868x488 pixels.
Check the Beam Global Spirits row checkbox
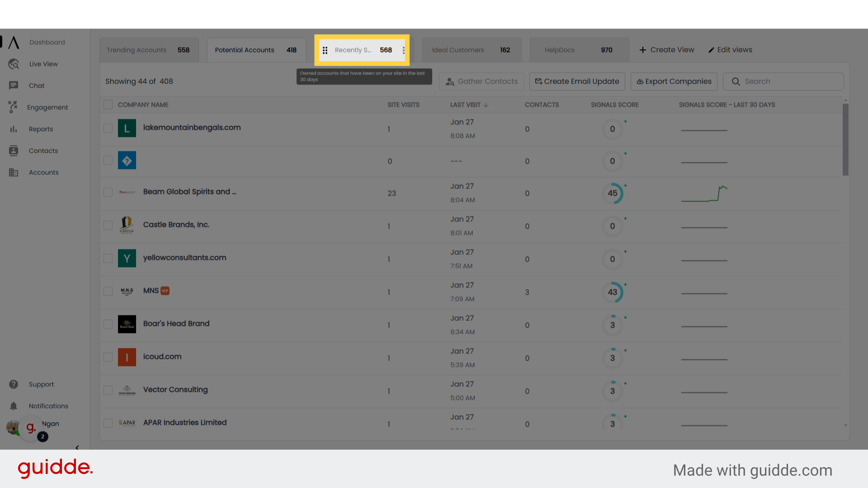pos(108,192)
